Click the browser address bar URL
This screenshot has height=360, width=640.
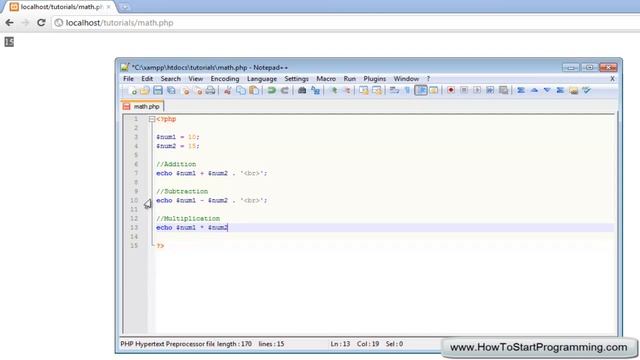coord(120,23)
